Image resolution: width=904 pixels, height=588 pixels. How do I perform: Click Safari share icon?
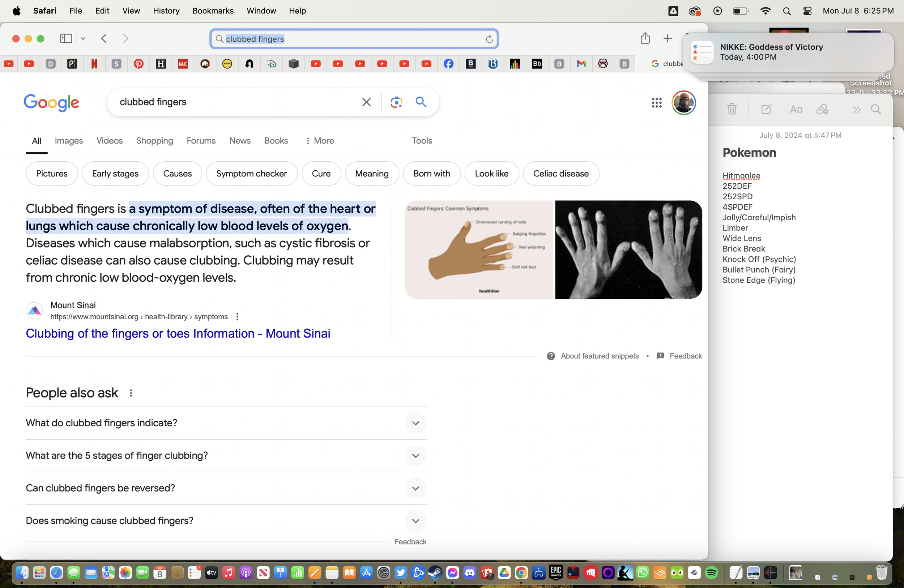(645, 38)
